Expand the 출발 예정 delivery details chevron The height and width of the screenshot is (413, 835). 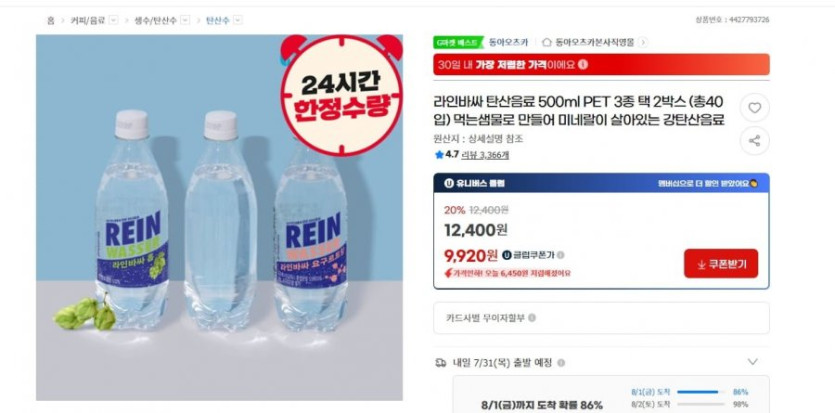tap(752, 362)
